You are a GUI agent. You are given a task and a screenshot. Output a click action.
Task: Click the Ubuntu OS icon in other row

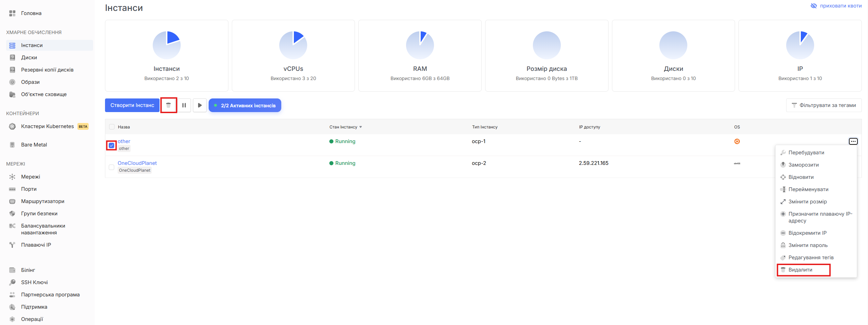pyautogui.click(x=737, y=141)
